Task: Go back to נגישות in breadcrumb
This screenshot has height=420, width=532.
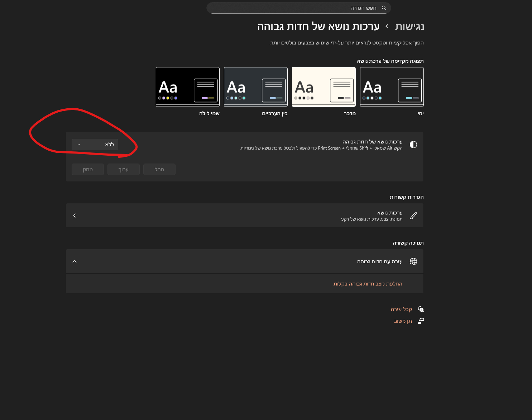Action: click(x=409, y=26)
